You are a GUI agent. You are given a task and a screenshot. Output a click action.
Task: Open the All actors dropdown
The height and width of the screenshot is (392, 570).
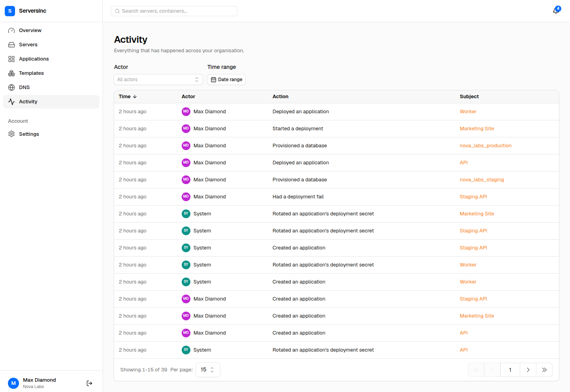[158, 80]
